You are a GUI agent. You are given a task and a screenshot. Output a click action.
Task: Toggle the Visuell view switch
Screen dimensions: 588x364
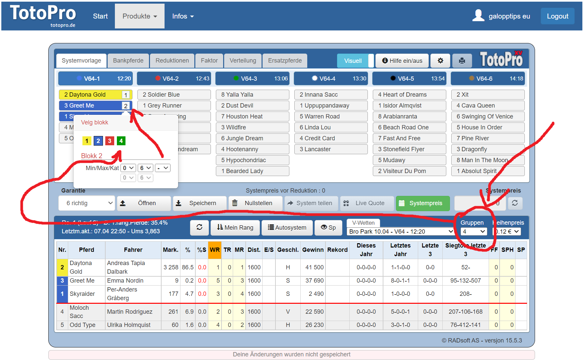pos(355,61)
